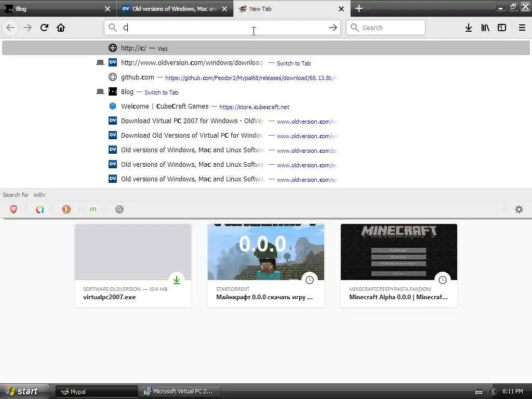Click the history clock badge on Startorrent tile
532x399 pixels.
coord(310,280)
